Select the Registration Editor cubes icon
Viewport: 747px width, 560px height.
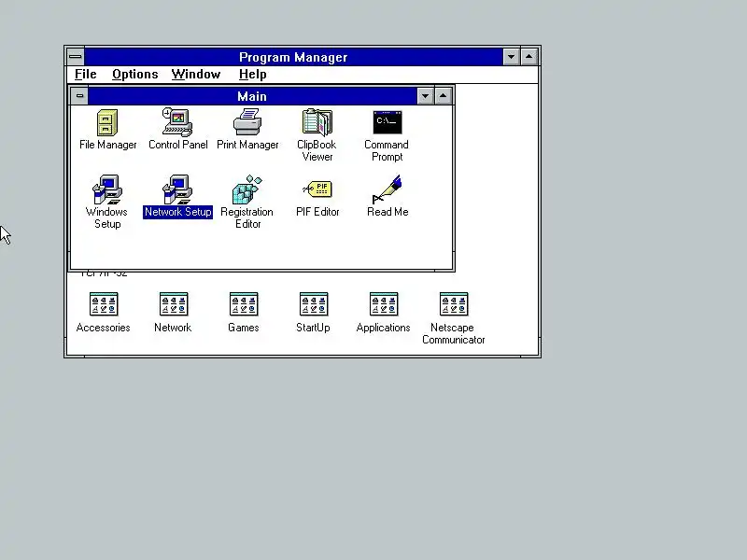coord(247,189)
